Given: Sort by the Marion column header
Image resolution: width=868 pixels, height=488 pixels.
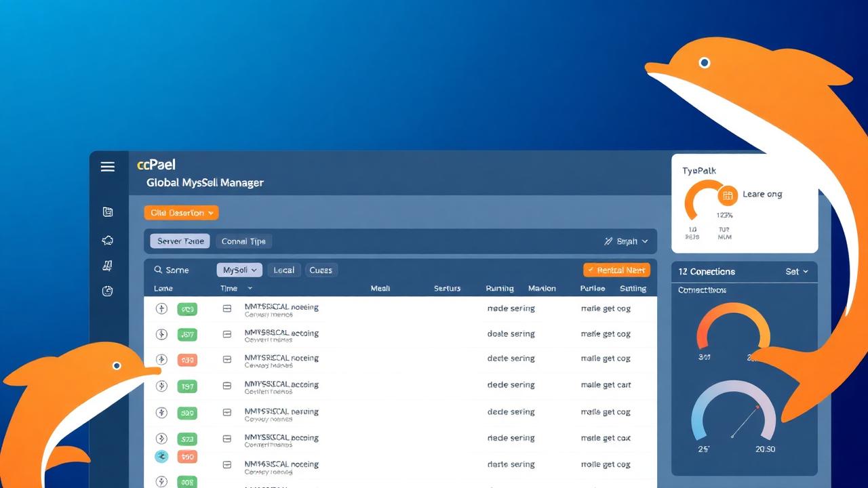Looking at the screenshot, I should [542, 289].
